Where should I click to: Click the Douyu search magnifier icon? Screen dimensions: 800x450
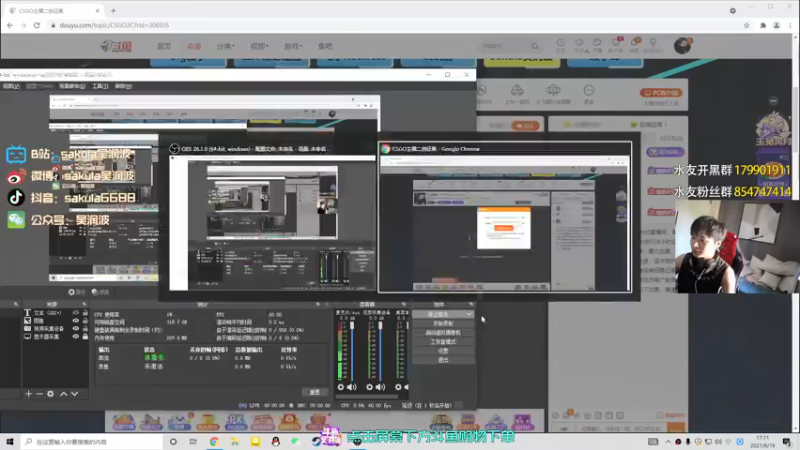coord(535,46)
